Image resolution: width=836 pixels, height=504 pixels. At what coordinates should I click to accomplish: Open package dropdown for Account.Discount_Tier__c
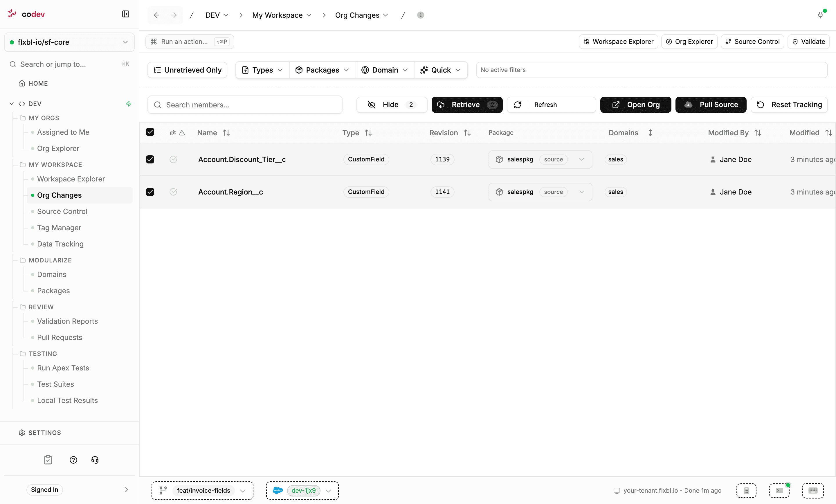(540, 159)
